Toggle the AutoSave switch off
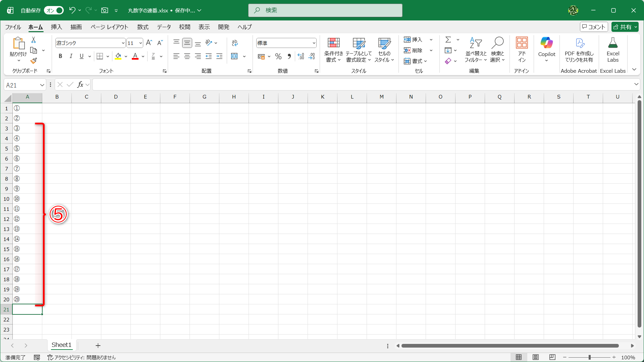644x362 pixels. pos(54,10)
